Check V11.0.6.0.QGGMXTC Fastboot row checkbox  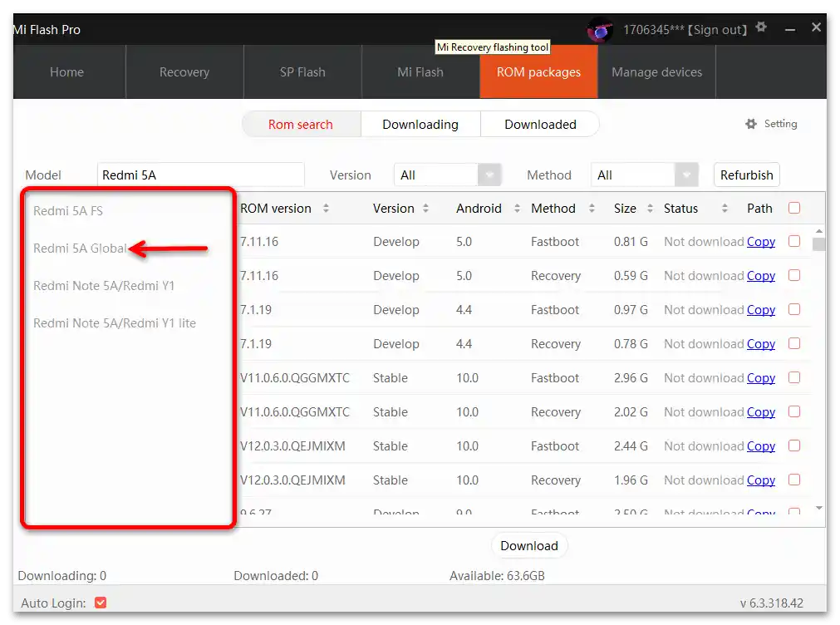[x=794, y=377]
